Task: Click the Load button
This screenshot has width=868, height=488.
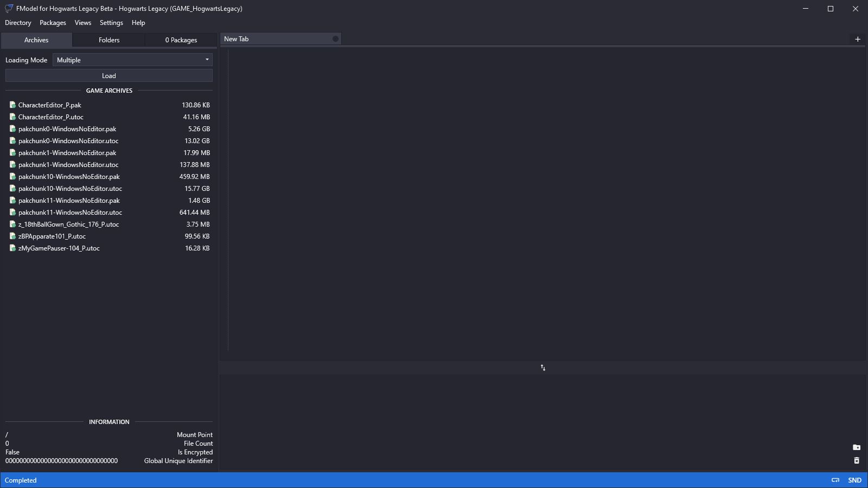Action: [108, 75]
